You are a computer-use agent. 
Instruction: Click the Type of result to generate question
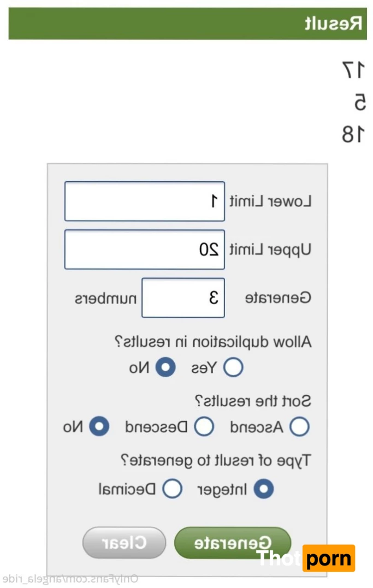[x=215, y=461]
